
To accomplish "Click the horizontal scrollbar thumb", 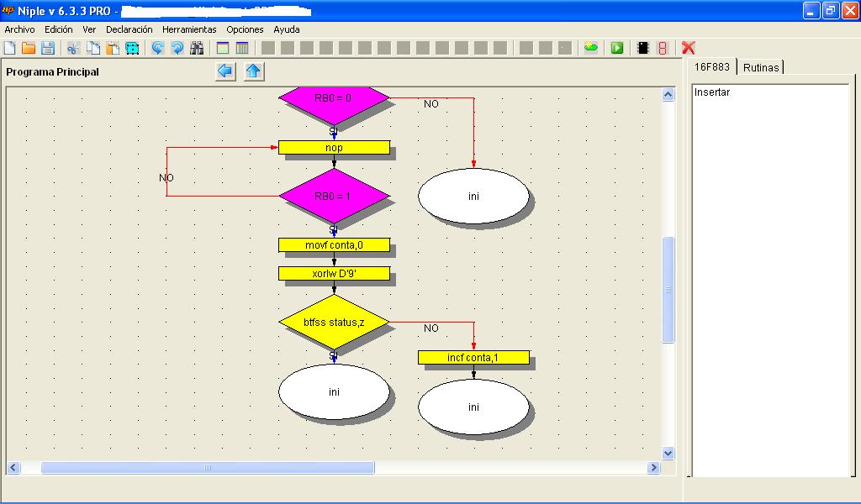I will [x=208, y=467].
